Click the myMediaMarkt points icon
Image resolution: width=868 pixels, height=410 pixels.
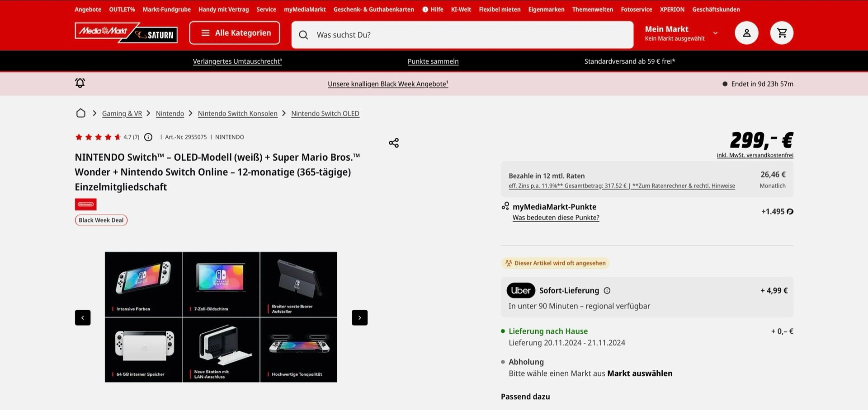pos(505,206)
